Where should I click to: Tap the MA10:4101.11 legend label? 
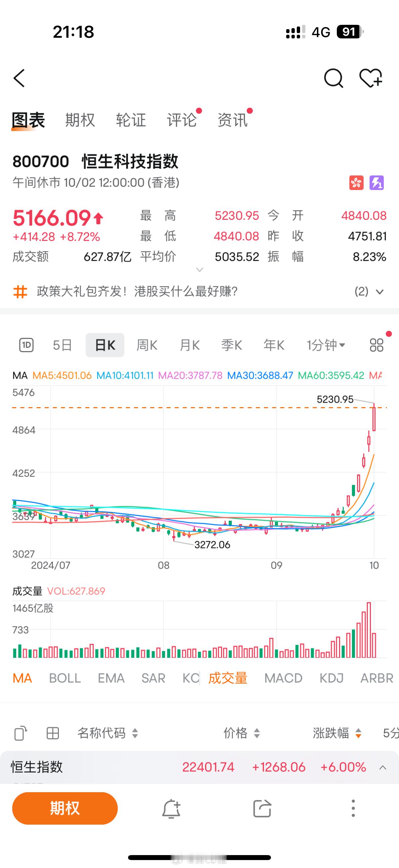pos(125,375)
